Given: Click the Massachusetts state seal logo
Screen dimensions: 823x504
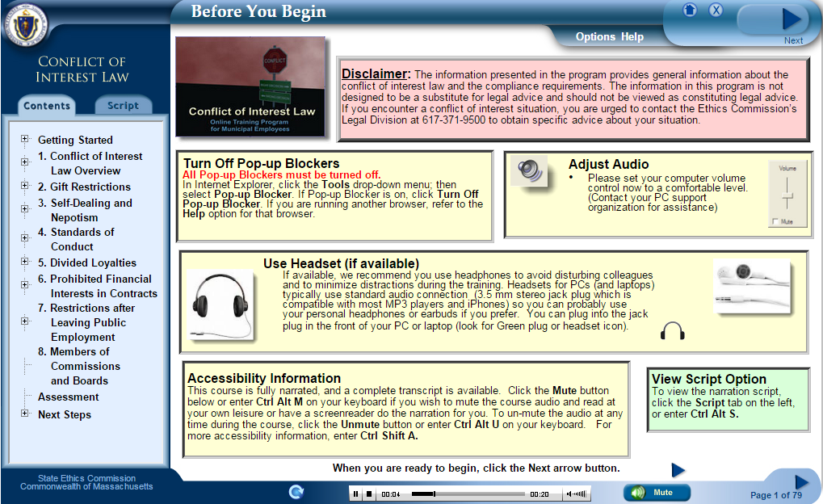Looking at the screenshot, I should (26, 25).
